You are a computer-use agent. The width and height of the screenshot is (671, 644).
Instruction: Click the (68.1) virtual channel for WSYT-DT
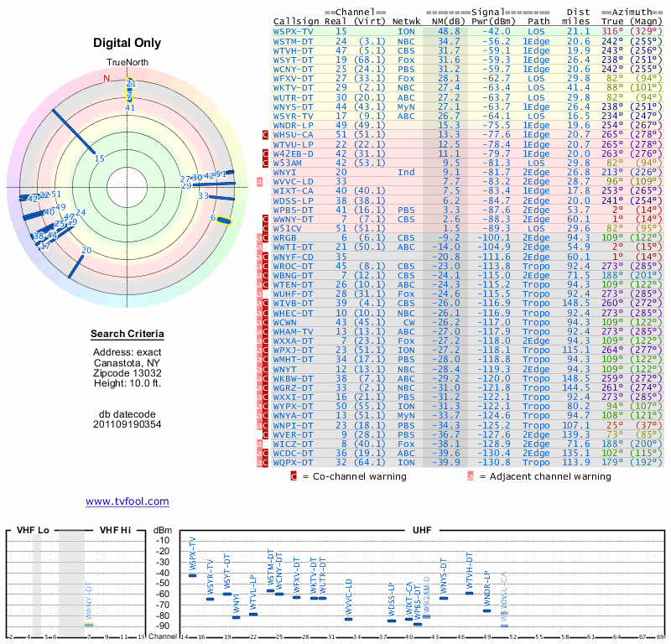click(370, 60)
